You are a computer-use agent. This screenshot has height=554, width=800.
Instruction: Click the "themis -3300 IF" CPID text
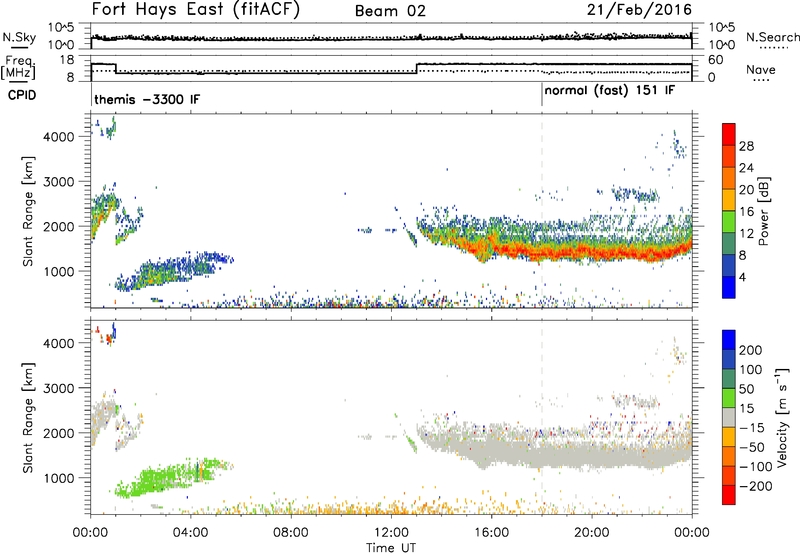tap(147, 99)
